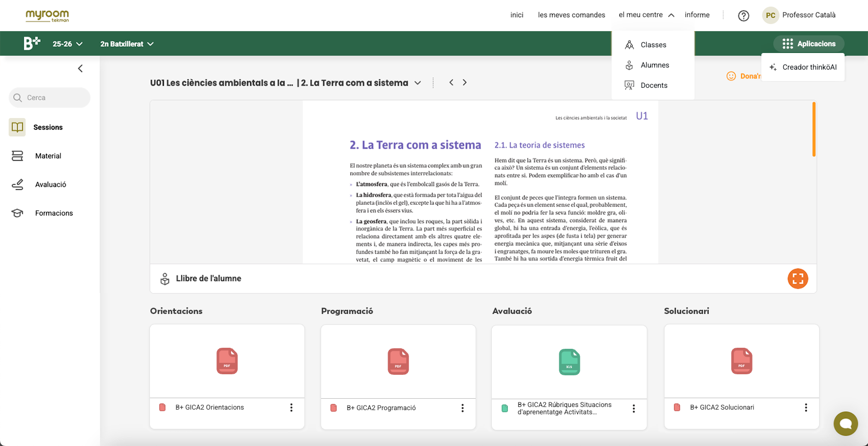Image resolution: width=868 pixels, height=446 pixels.
Task: Click the search magnifier icon
Action: coord(18,98)
